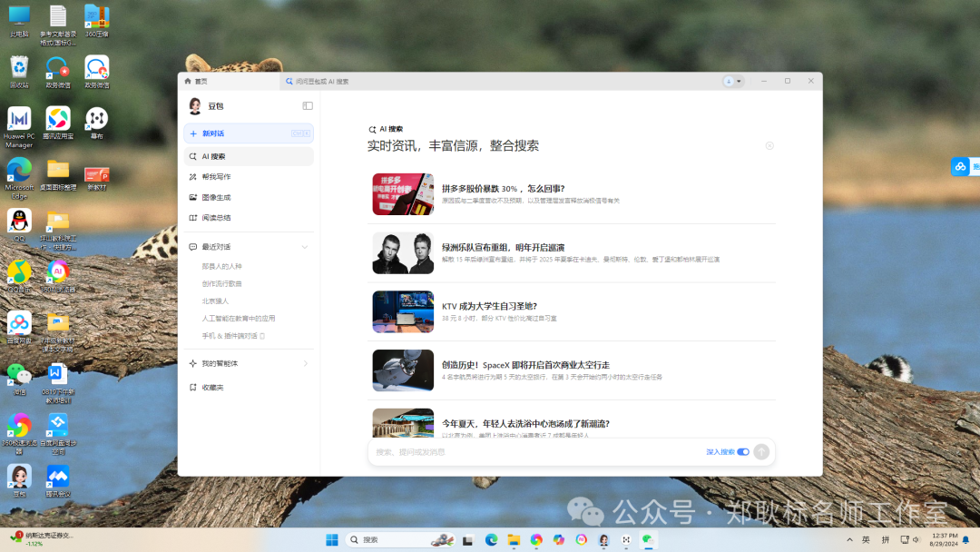Open the taskbar clock and date
980x552 pixels.
point(945,540)
